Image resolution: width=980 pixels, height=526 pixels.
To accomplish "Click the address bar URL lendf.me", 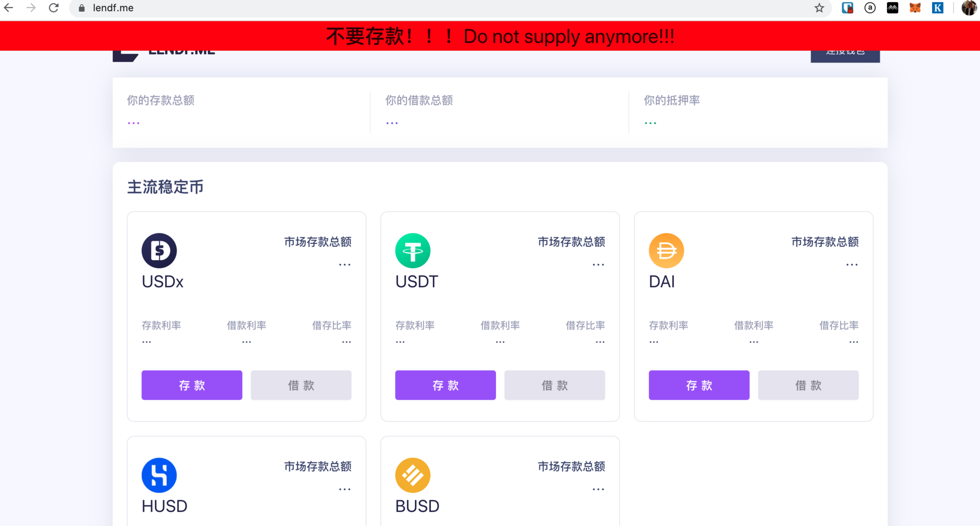I will (x=113, y=8).
